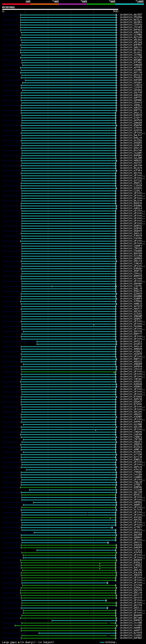Select hit UniRef100_B4FRM7
The width and height of the screenshot is (146, 644).
click(x=131, y=45)
